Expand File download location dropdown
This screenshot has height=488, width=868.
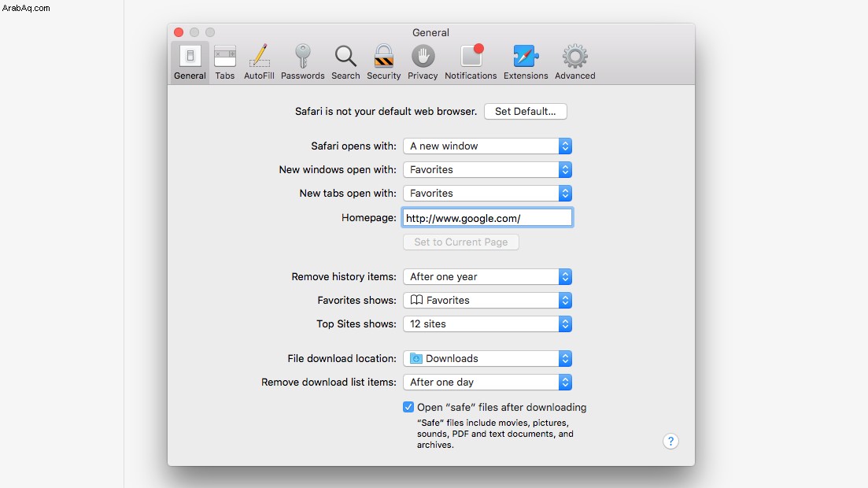point(487,358)
